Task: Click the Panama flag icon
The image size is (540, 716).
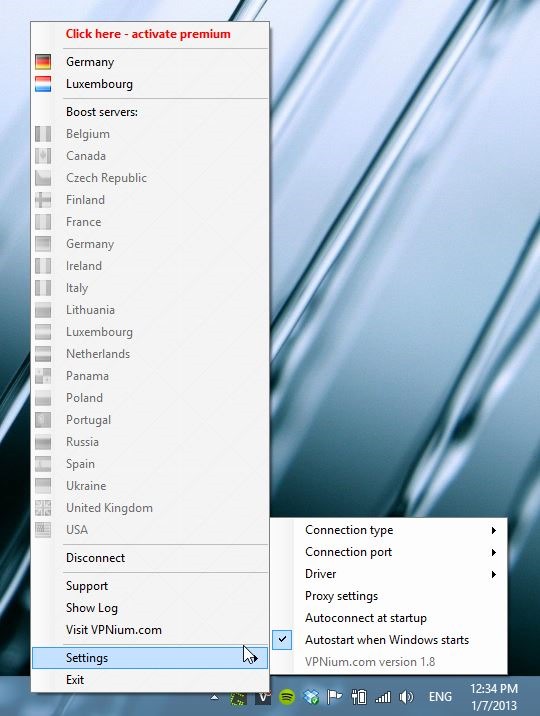Action: click(x=43, y=375)
